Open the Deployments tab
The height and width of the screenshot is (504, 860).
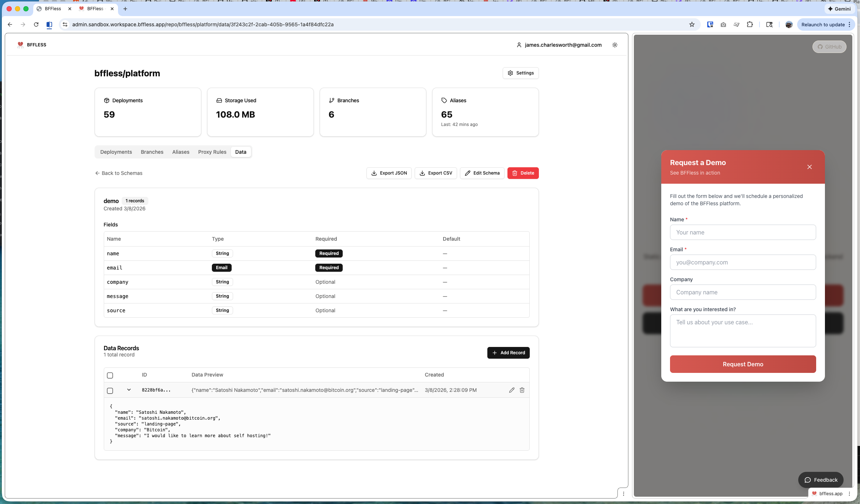tap(116, 152)
